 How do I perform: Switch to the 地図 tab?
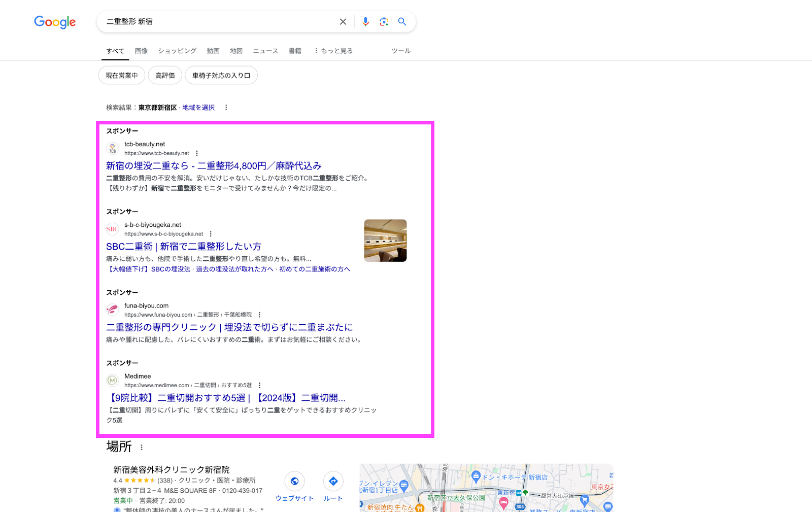[236, 51]
